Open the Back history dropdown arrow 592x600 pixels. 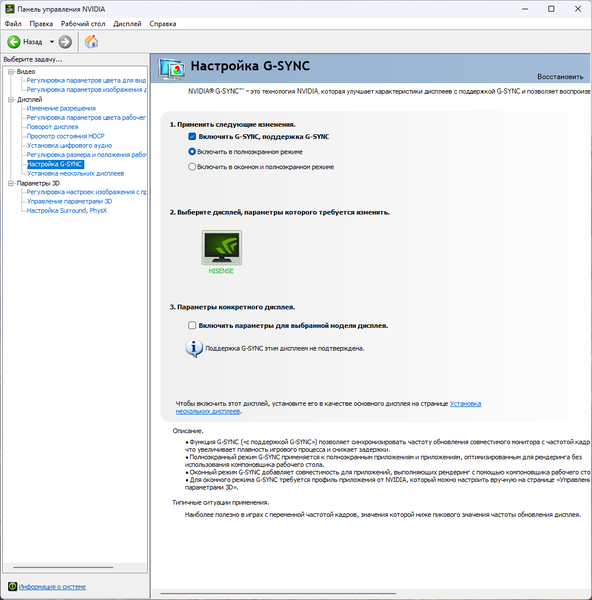click(52, 42)
